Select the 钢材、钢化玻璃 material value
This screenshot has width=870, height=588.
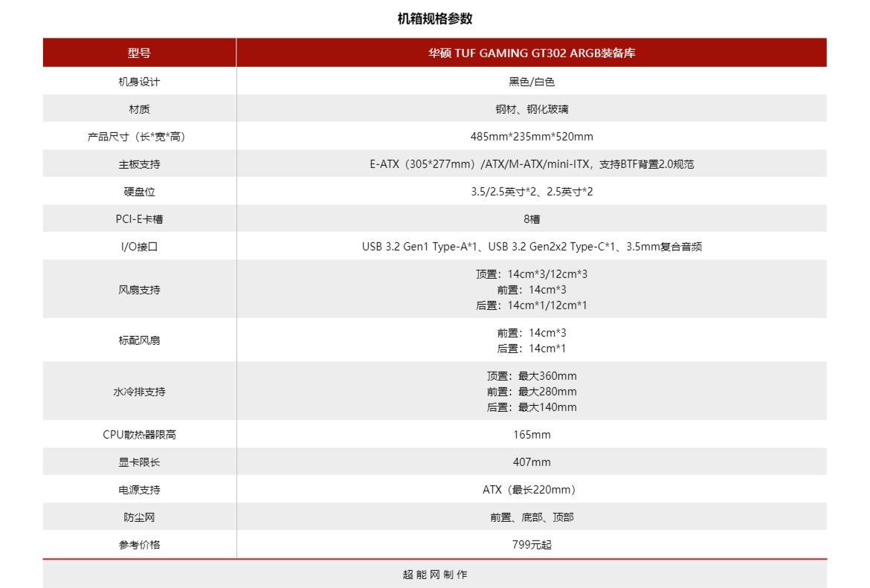pyautogui.click(x=531, y=109)
